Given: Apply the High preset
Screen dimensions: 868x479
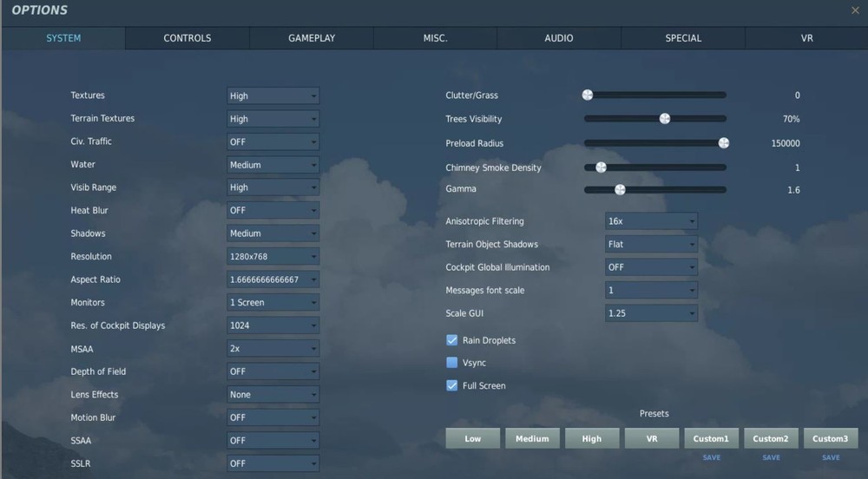Looking at the screenshot, I should click(x=592, y=438).
